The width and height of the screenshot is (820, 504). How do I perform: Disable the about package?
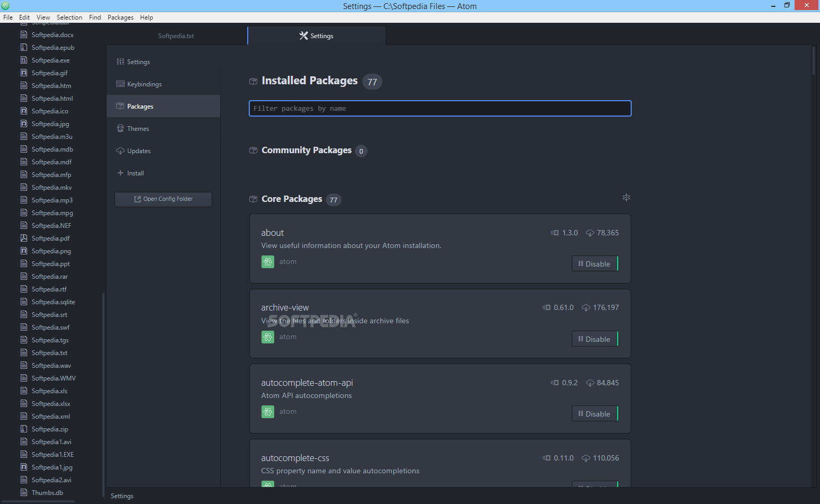click(595, 264)
